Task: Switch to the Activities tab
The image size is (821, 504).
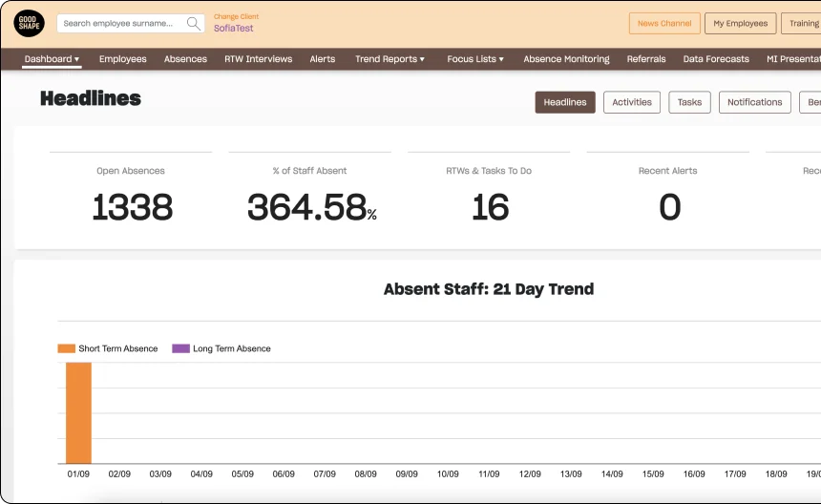Action: (631, 102)
